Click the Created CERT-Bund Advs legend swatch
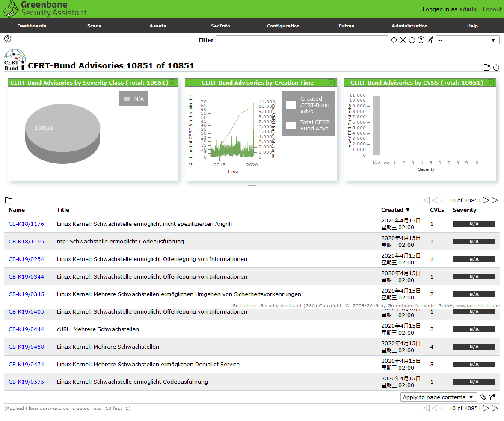 pyautogui.click(x=291, y=105)
